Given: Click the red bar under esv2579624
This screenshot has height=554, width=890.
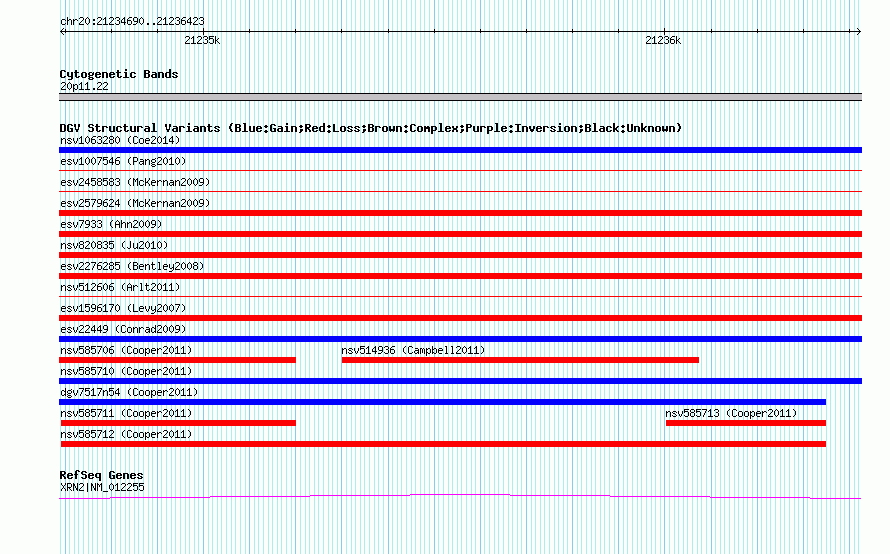Looking at the screenshot, I should 460,213.
